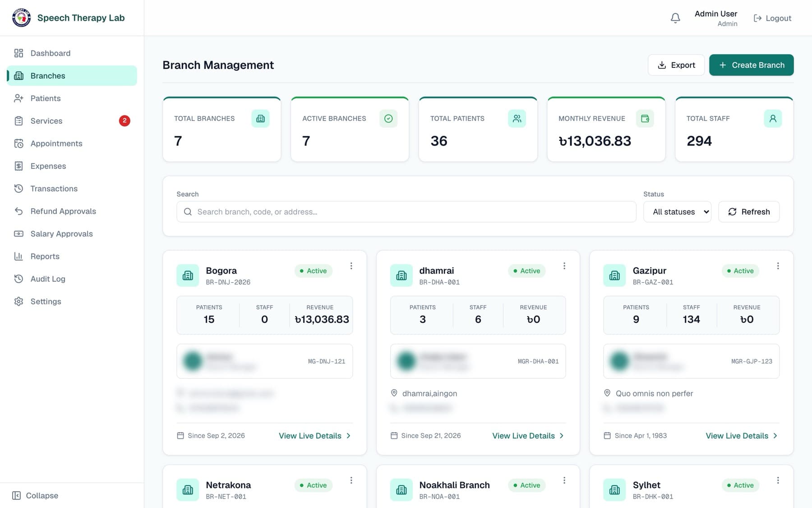812x508 pixels.
Task: Click the Total Branches building icon
Action: tap(260, 118)
